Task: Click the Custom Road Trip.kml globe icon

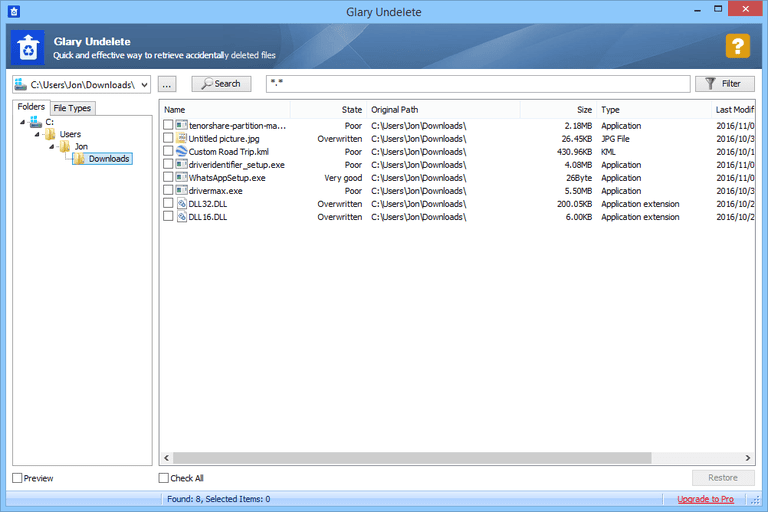Action: coord(181,151)
